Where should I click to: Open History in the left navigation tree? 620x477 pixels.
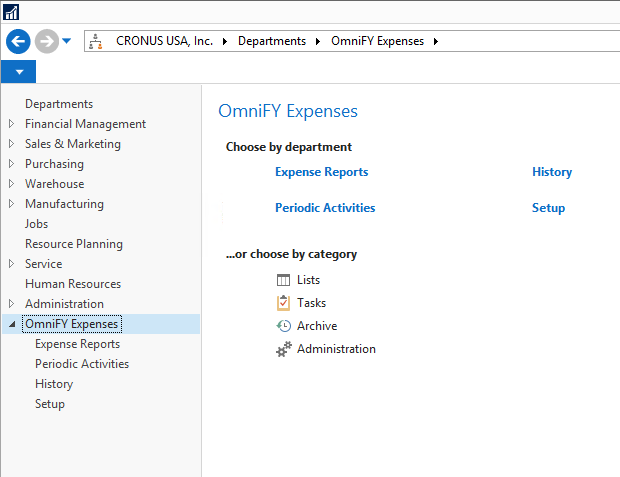(x=54, y=384)
